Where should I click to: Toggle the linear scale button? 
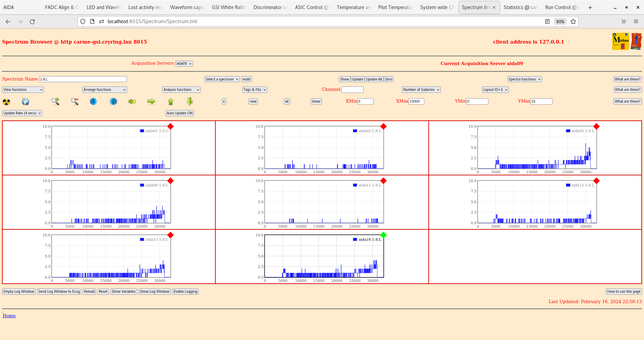tap(316, 101)
